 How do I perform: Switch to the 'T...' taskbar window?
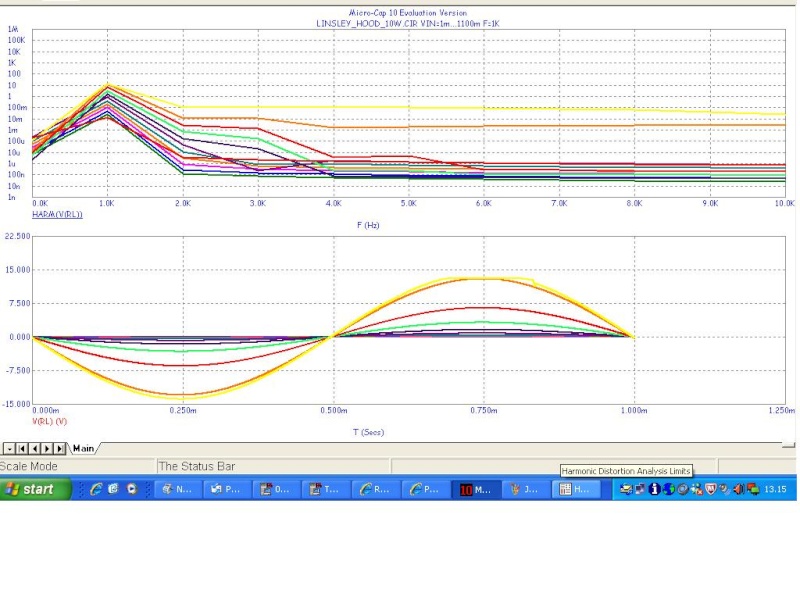(325, 489)
